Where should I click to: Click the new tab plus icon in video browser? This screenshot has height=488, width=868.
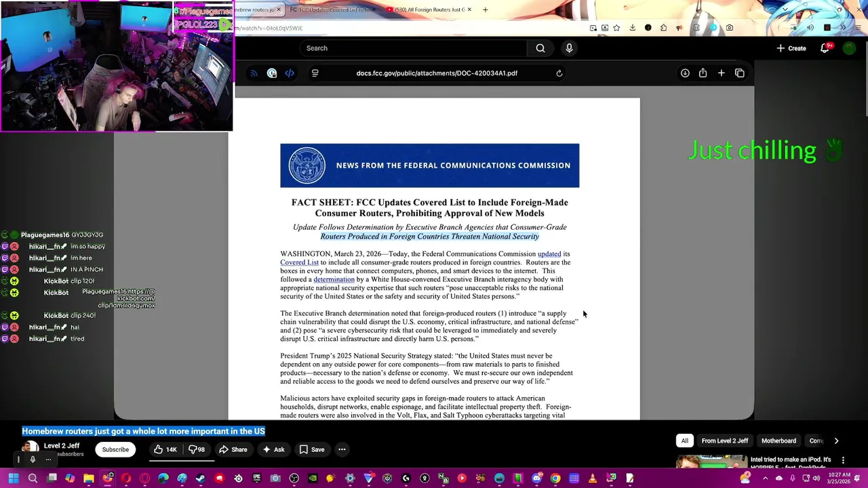(722, 73)
